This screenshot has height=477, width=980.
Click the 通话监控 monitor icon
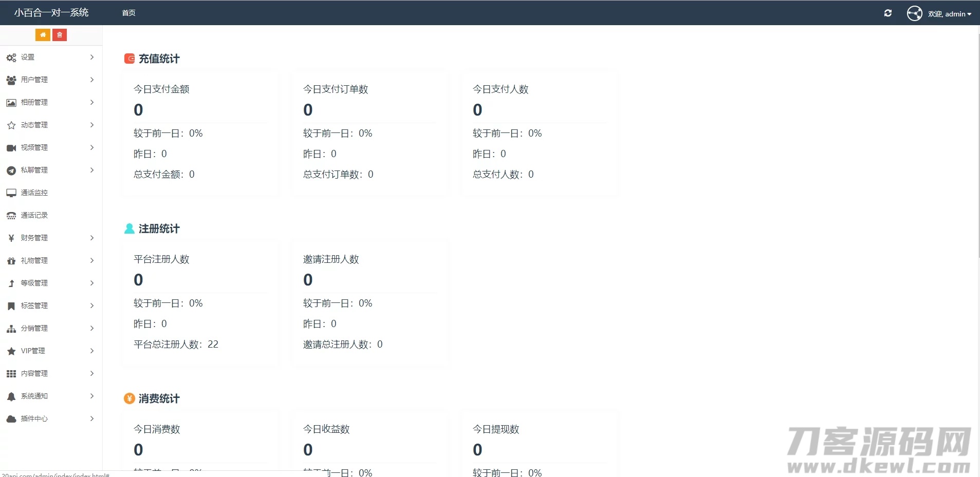coord(11,193)
